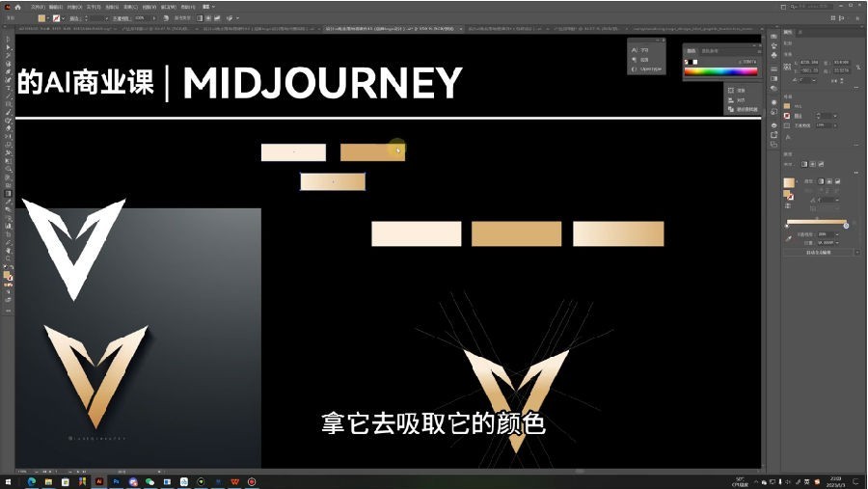Choose radial gradient in Properties Gradient section
The height and width of the screenshot is (489, 868).
point(813,164)
